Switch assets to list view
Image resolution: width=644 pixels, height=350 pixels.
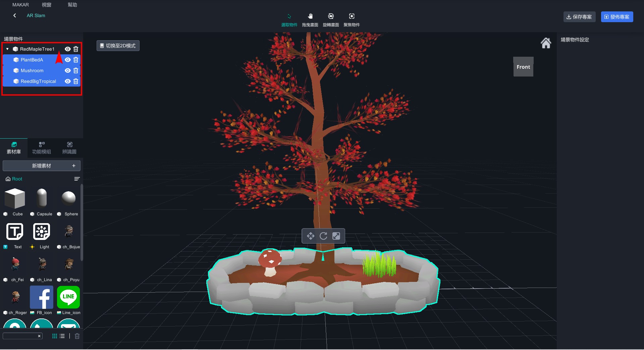click(62, 336)
